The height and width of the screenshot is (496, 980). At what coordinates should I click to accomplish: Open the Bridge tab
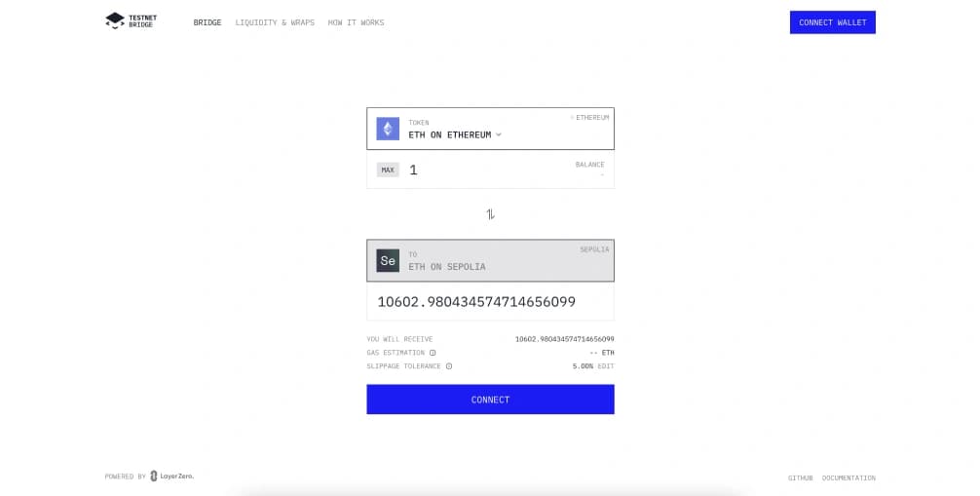(x=207, y=22)
